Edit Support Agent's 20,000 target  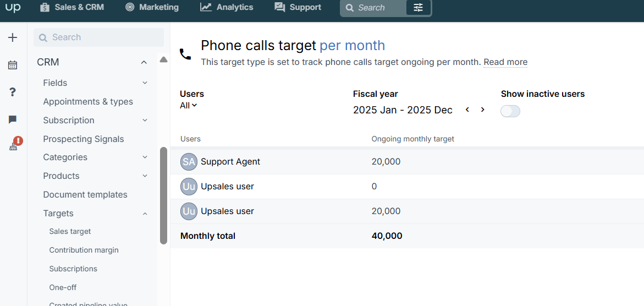pos(386,162)
